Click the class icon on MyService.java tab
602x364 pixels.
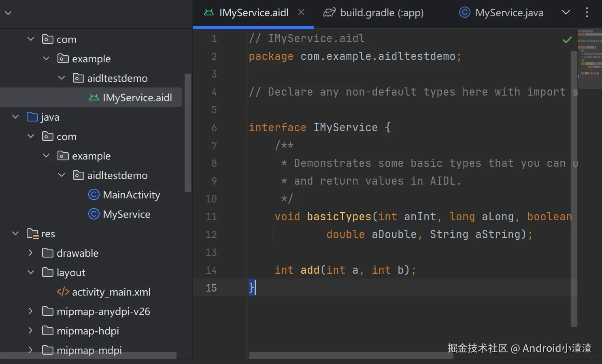point(464,13)
